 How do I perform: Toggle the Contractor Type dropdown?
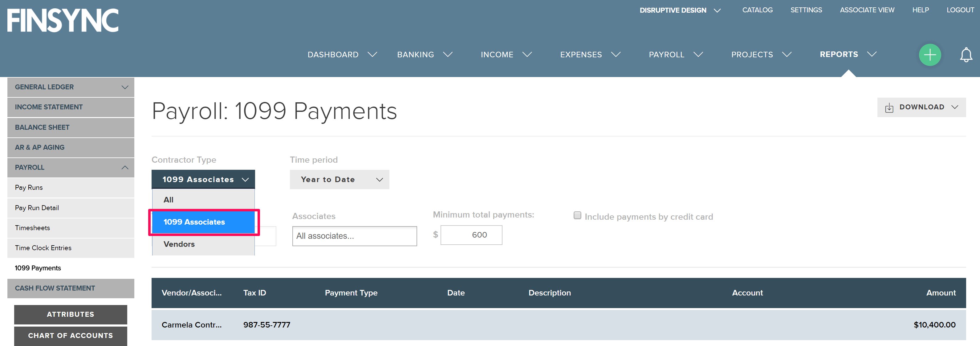203,179
